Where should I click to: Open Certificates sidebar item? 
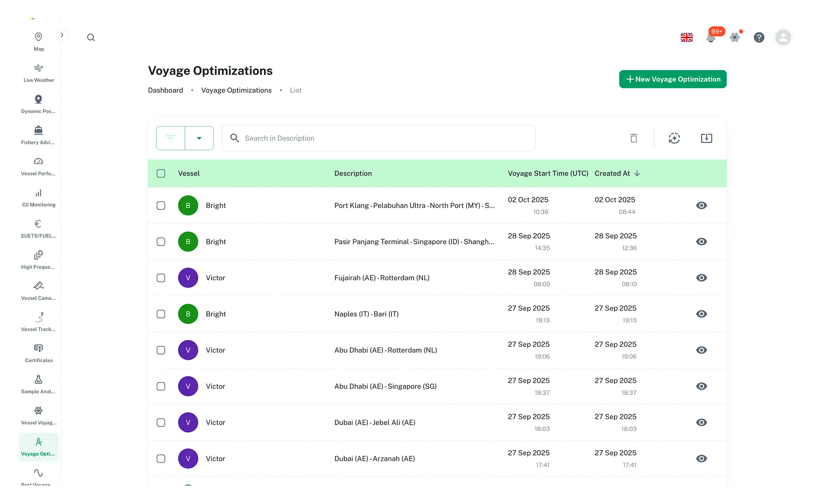(39, 353)
